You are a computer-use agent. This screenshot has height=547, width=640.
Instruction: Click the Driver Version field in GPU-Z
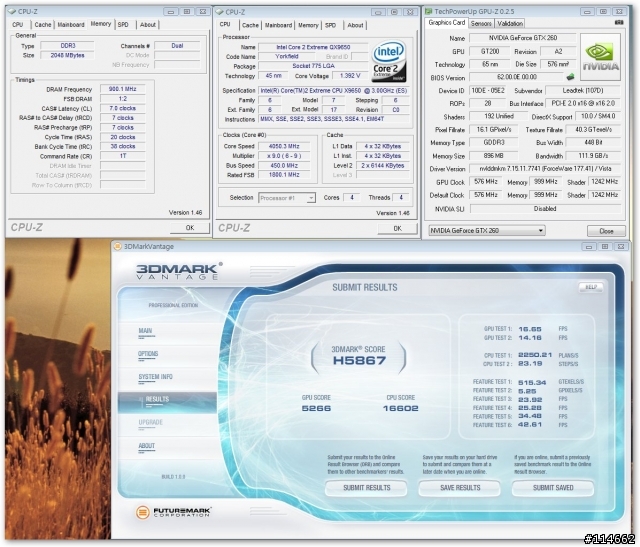coord(545,169)
